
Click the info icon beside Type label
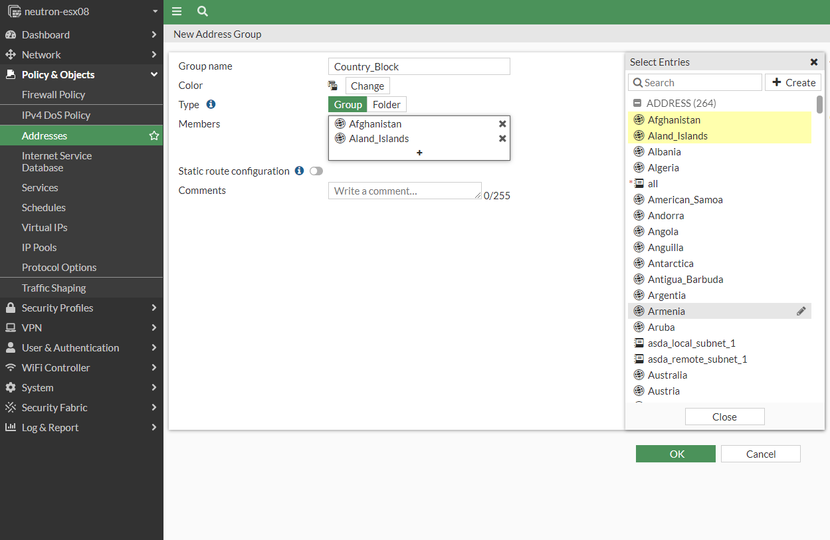(x=211, y=104)
